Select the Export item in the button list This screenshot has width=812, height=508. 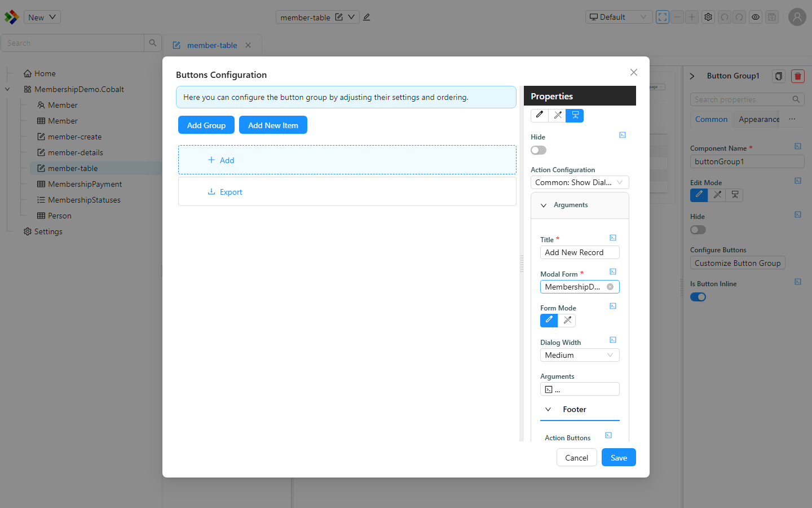(x=347, y=192)
